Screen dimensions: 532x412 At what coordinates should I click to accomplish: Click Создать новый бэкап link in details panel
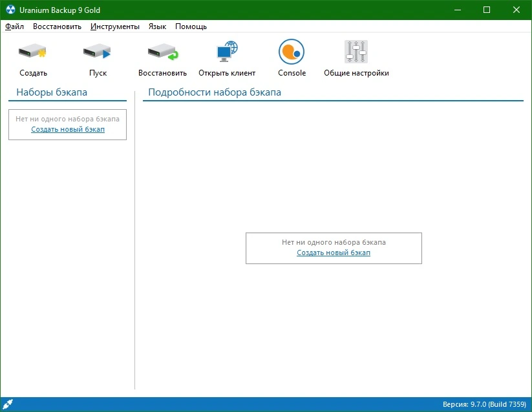pyautogui.click(x=334, y=252)
